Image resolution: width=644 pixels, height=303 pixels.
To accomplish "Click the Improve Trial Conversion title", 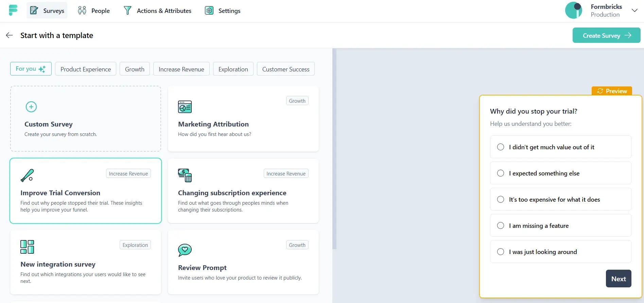I will tap(60, 193).
